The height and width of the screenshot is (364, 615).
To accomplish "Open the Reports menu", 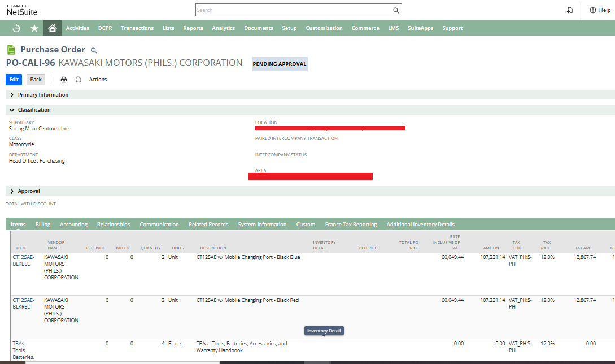I will [193, 28].
